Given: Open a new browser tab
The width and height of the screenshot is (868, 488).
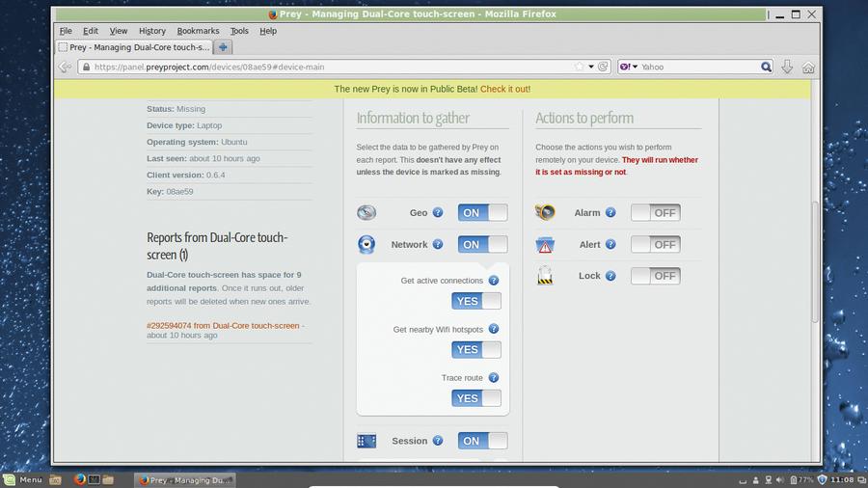Looking at the screenshot, I should pyautogui.click(x=223, y=47).
